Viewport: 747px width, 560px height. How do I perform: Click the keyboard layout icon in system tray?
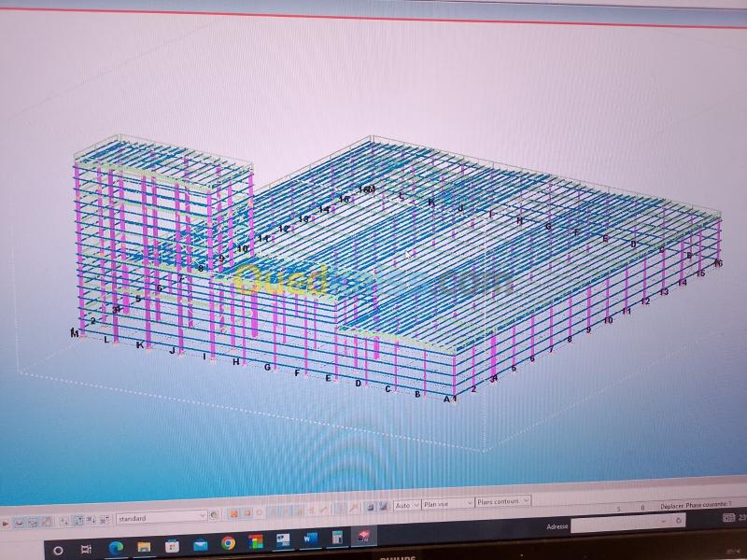728,517
